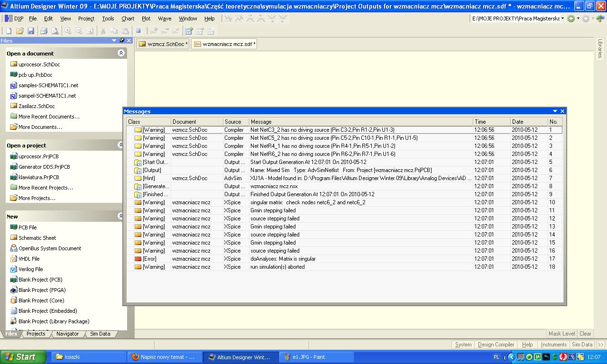The width and height of the screenshot is (607, 364).
Task: Click the Generator DDS.PrjPCB project icon
Action: pyautogui.click(x=14, y=167)
